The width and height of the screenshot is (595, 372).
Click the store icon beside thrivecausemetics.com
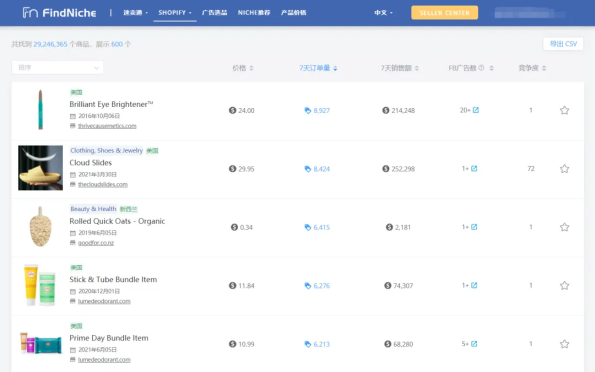pyautogui.click(x=72, y=126)
